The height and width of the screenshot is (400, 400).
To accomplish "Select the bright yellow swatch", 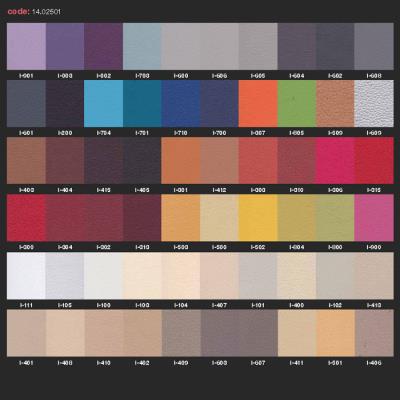I will pos(258,218).
